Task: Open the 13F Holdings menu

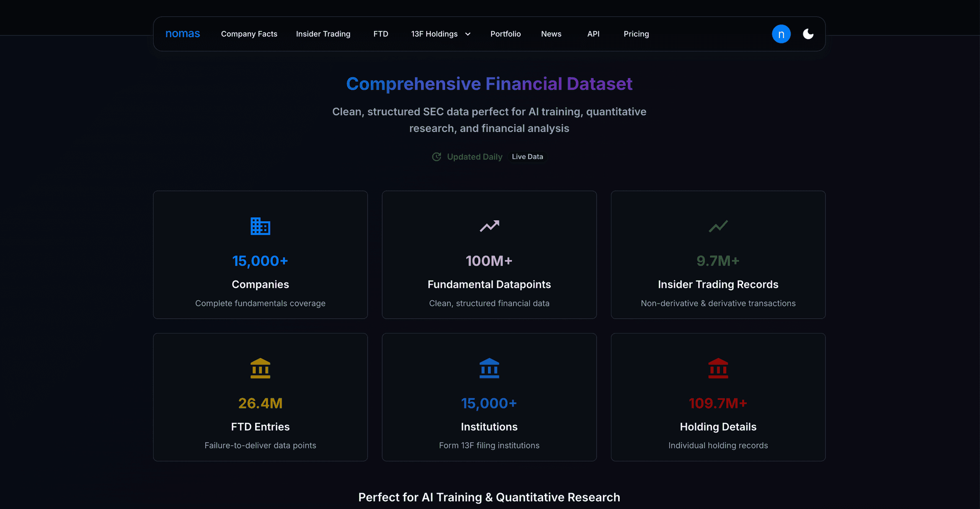Action: [x=434, y=34]
